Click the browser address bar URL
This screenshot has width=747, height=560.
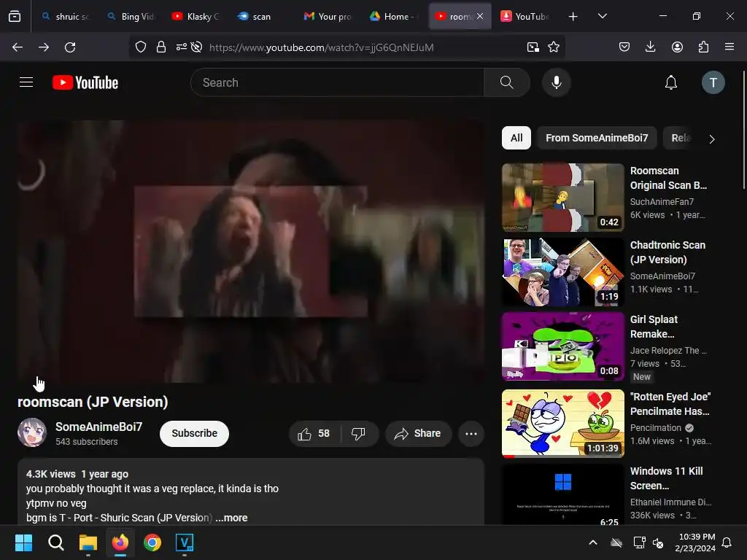pos(322,47)
